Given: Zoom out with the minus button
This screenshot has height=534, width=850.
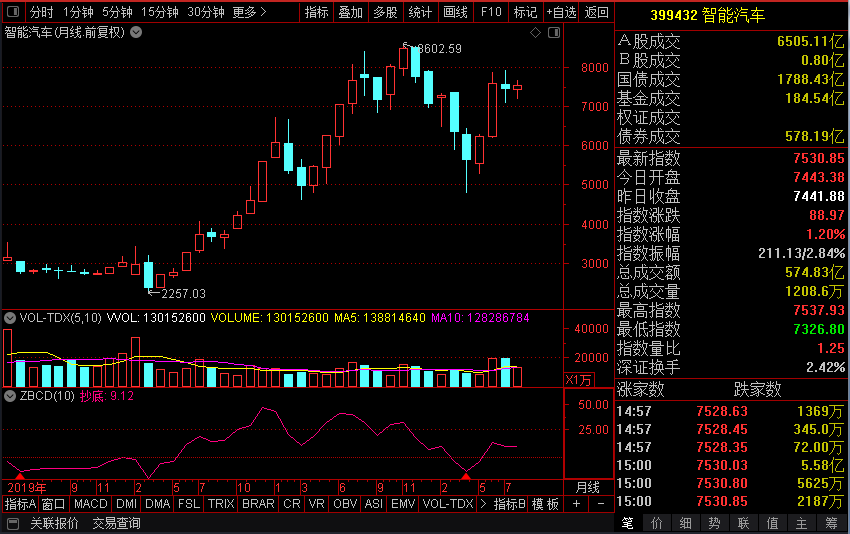Looking at the screenshot, I should (x=600, y=504).
